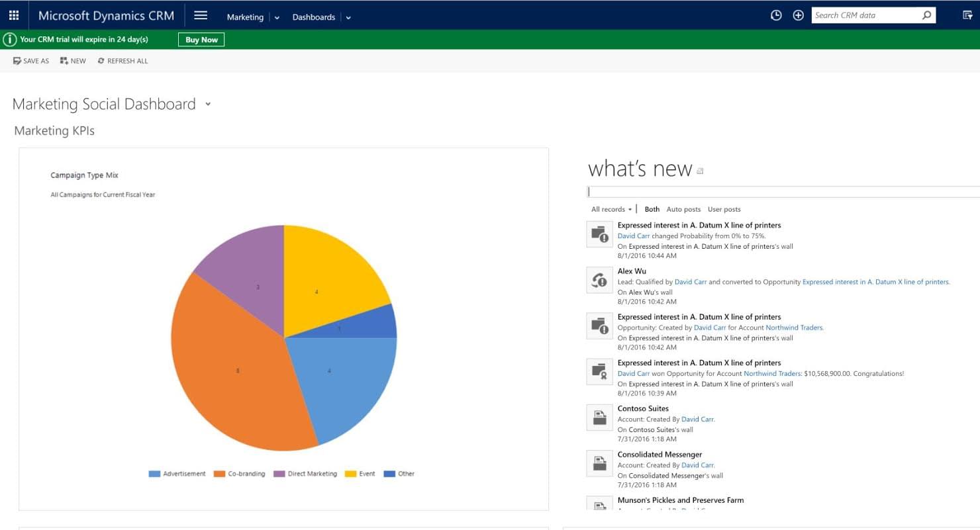Open David Carr link in Opportunity Created post
This screenshot has width=980, height=530.
(x=710, y=328)
